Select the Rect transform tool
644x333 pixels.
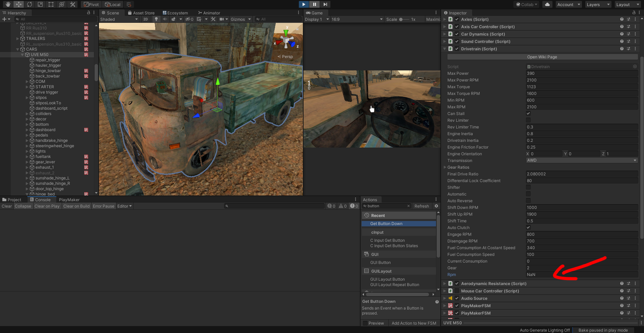pyautogui.click(x=51, y=4)
